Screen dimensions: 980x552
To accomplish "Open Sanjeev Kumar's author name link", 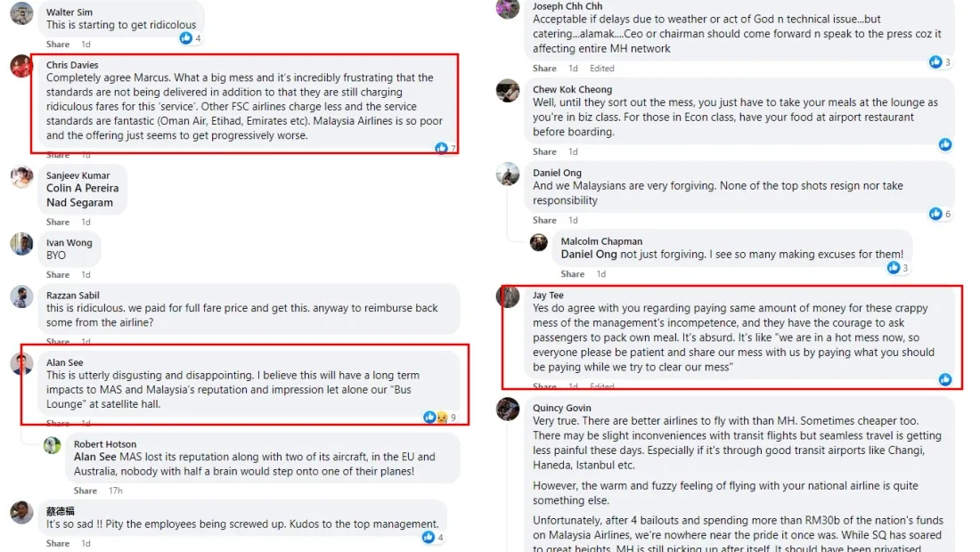I will point(78,175).
